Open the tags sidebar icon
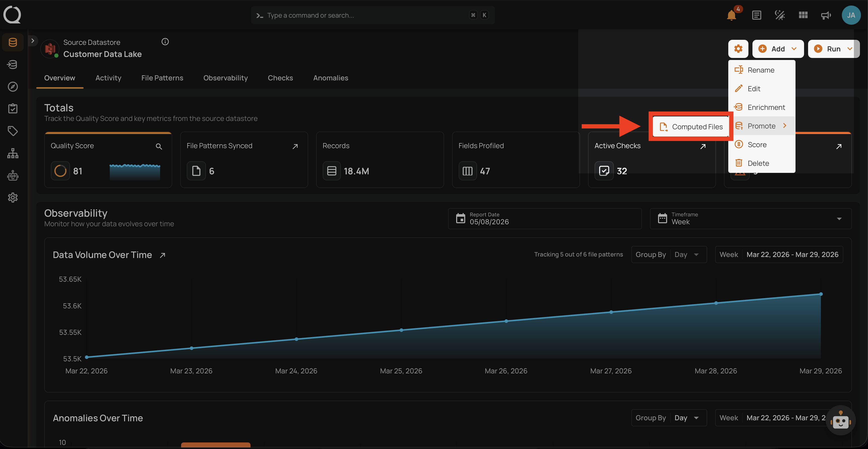The height and width of the screenshot is (449, 868). [x=13, y=131]
